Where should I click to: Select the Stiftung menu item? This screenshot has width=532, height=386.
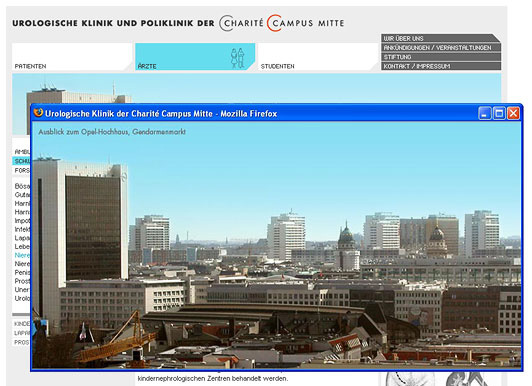(440, 57)
